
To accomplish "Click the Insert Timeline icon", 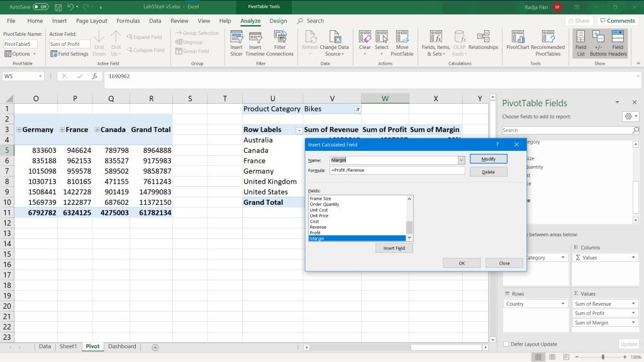I will coord(255,41).
